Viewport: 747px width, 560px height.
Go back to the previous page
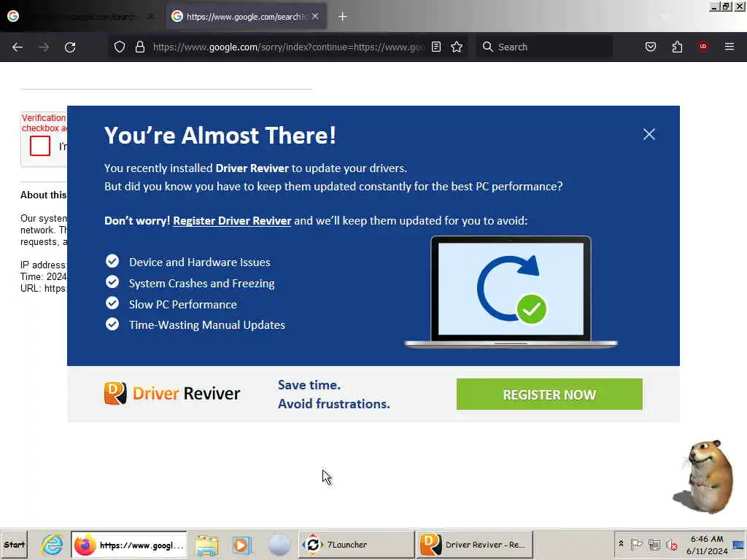18,47
